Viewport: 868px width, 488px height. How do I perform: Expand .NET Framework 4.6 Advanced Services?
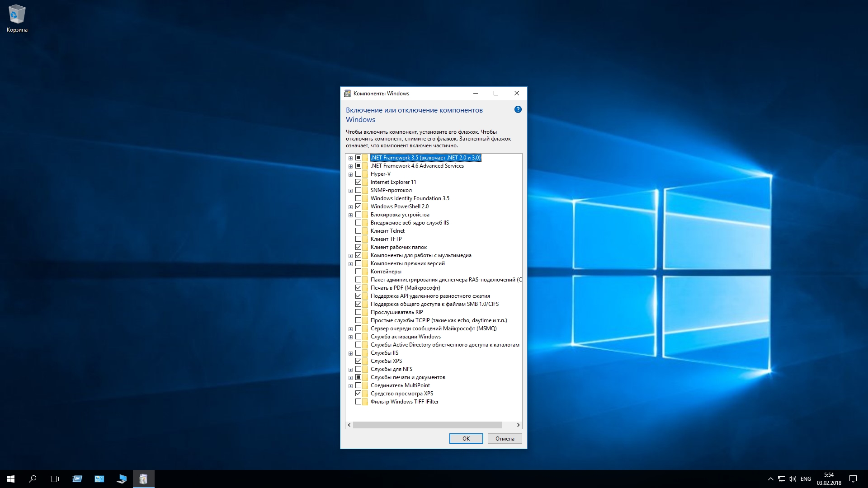[350, 166]
